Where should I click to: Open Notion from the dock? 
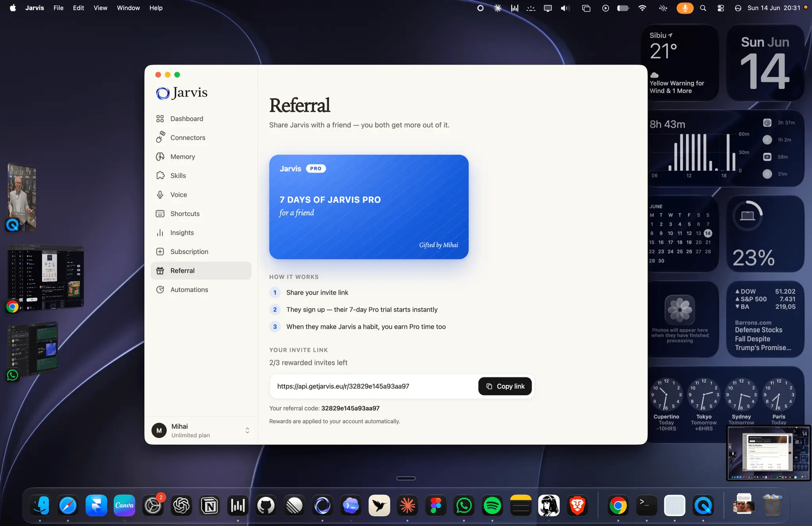click(209, 505)
